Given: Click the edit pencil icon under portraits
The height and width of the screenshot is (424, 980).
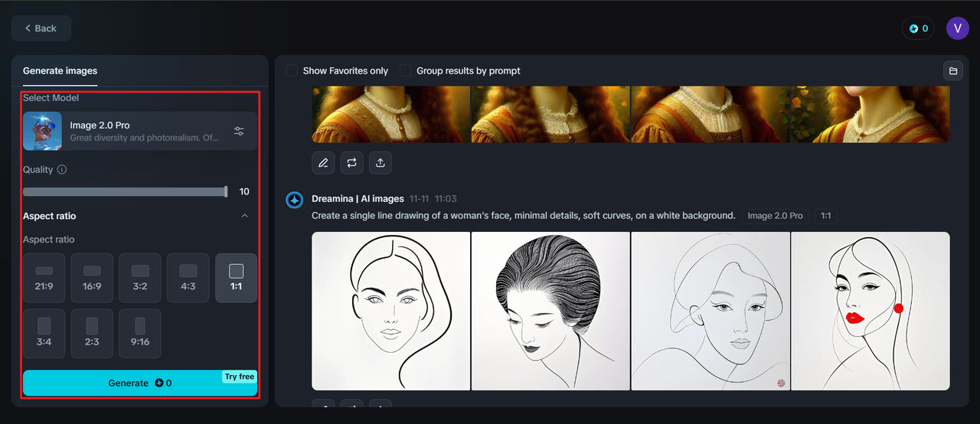Looking at the screenshot, I should (x=323, y=162).
